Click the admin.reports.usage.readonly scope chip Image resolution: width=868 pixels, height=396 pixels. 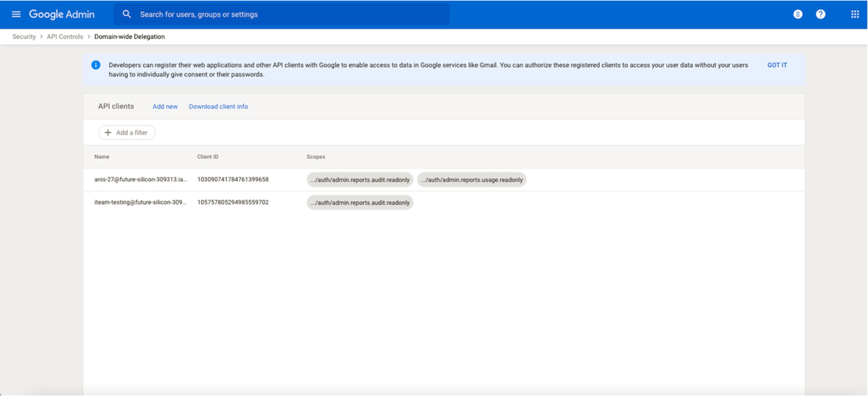471,180
